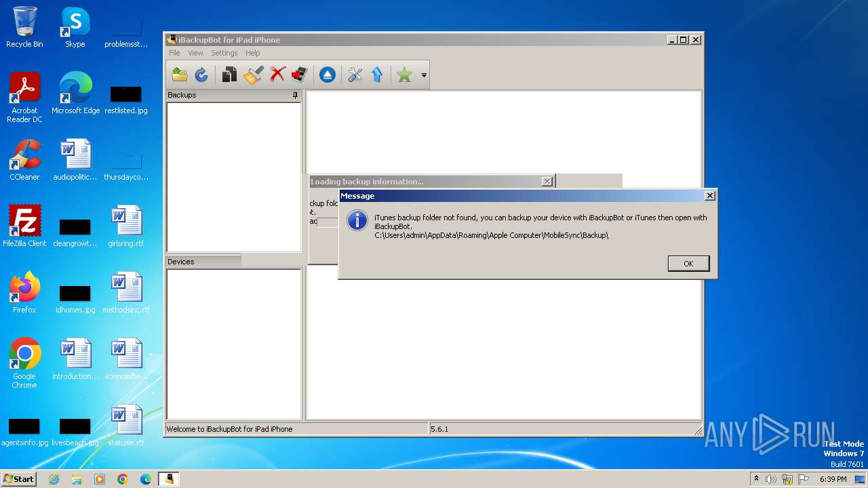This screenshot has width=868, height=488.
Task: Click the open folder toolbar icon
Action: click(x=180, y=75)
